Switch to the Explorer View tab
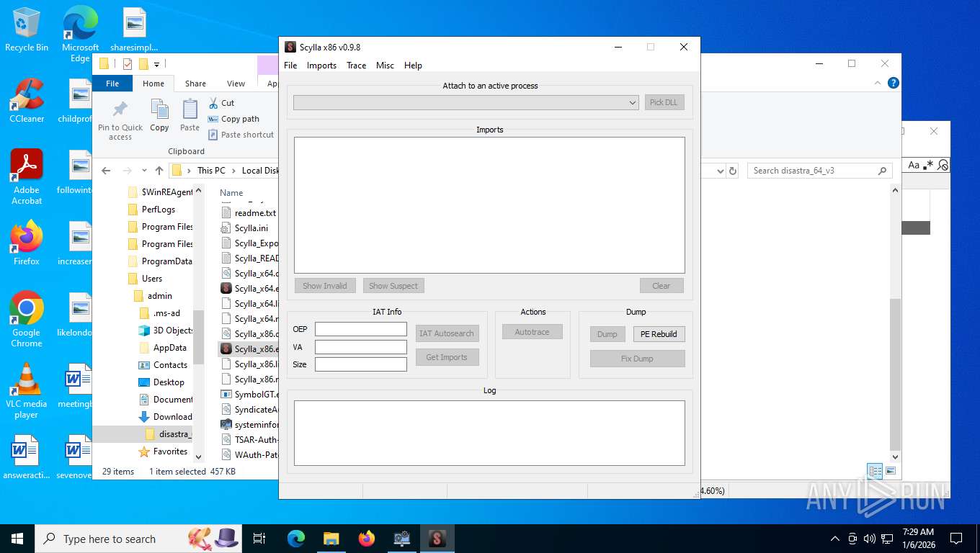 click(236, 84)
